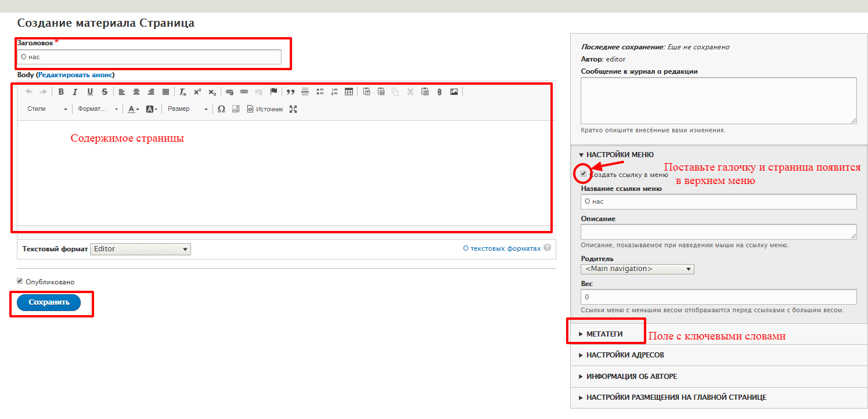
Task: Click the Unlink icon
Action: click(x=258, y=92)
